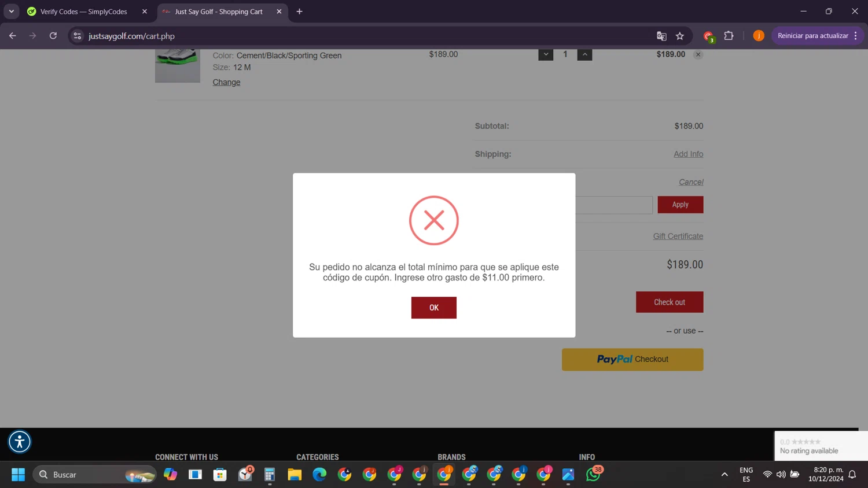Open WhatsApp from the taskbar

(593, 474)
